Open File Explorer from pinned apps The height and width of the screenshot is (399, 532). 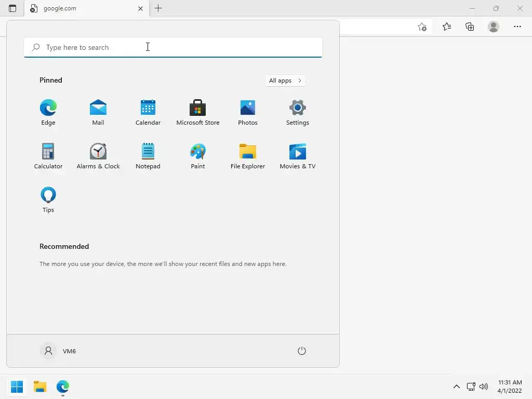(x=248, y=156)
